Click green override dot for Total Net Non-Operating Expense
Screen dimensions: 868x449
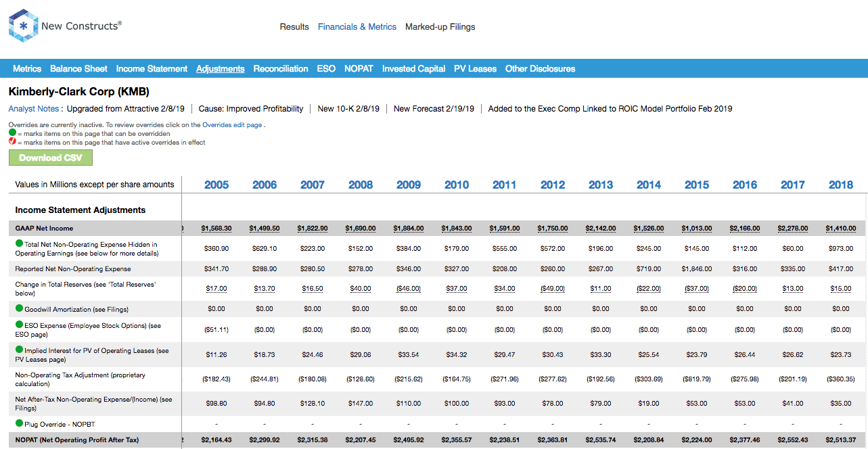click(x=19, y=244)
